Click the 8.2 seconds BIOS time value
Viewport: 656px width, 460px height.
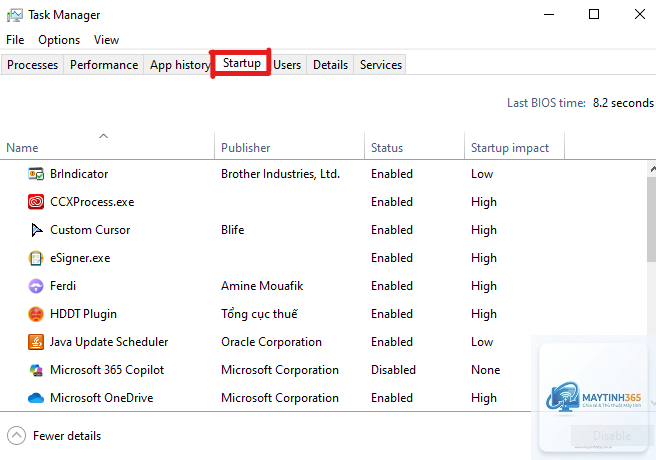[x=623, y=103]
